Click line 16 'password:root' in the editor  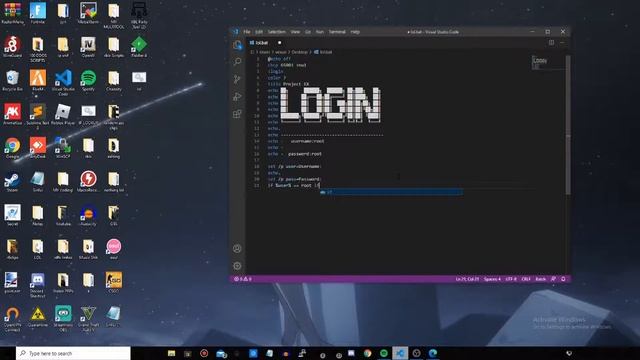click(x=305, y=154)
